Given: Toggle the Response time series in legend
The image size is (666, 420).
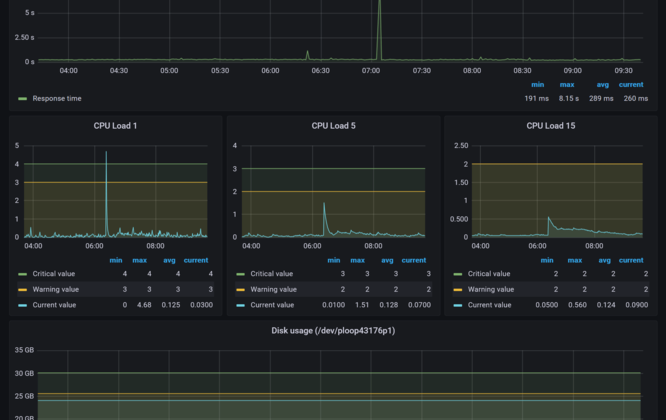Looking at the screenshot, I should click(x=55, y=98).
